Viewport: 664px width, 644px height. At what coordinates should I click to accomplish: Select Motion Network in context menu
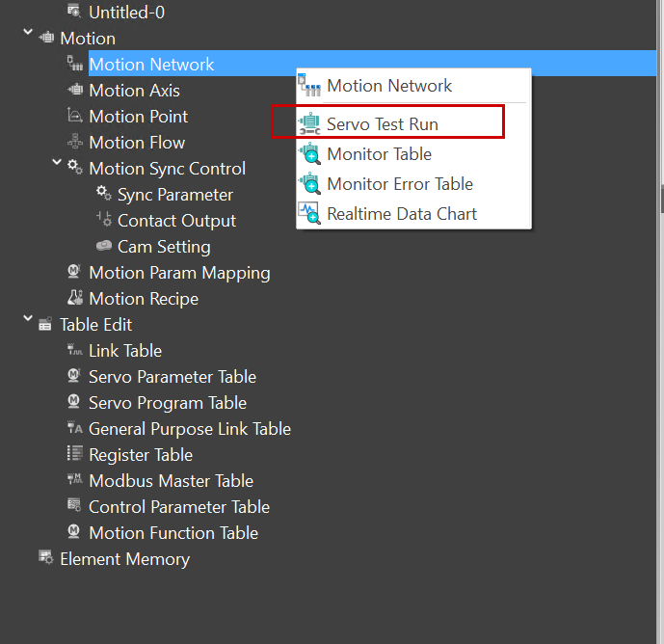tap(389, 86)
